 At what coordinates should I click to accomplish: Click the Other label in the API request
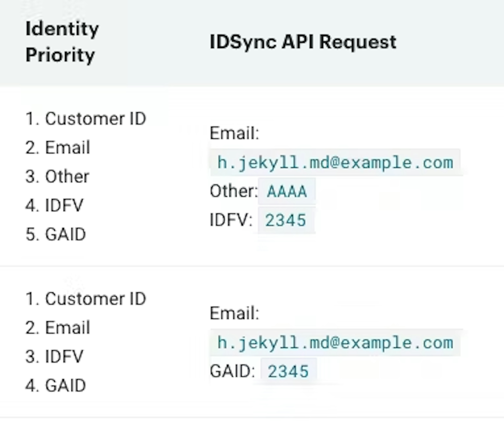coord(234,191)
